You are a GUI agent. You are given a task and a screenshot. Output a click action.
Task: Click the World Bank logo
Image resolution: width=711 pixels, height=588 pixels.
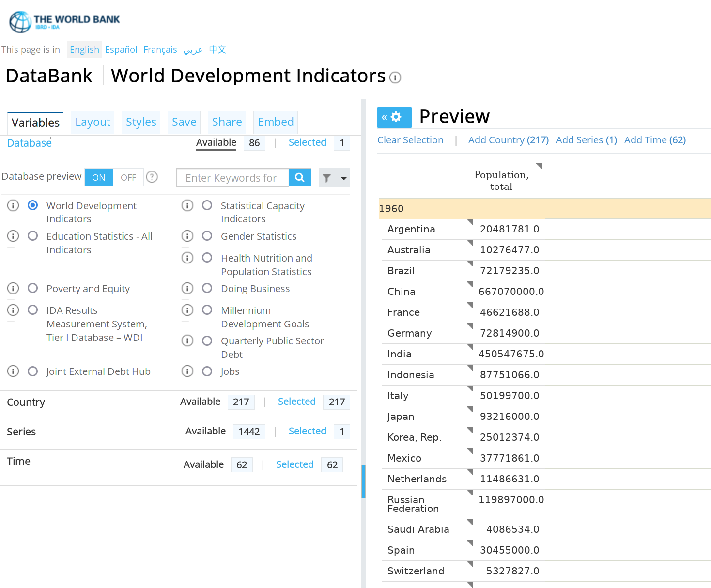tap(64, 22)
